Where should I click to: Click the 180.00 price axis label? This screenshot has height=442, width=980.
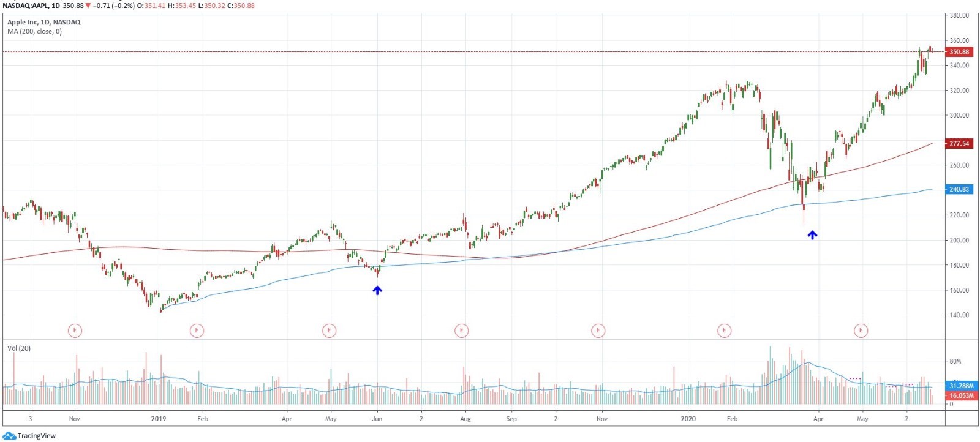pos(959,265)
